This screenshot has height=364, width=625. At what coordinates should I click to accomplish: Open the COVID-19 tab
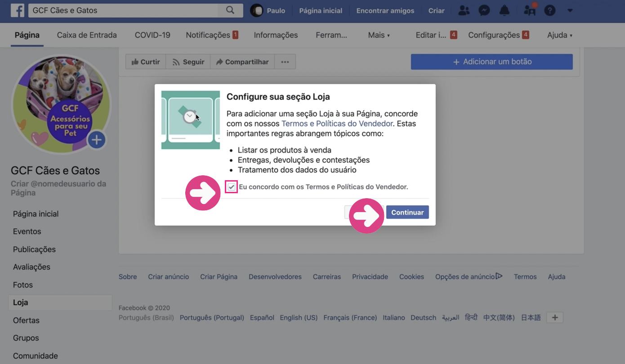(152, 35)
